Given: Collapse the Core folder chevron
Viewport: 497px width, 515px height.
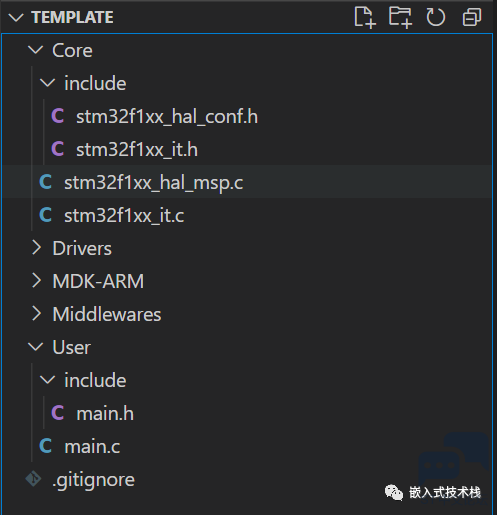Looking at the screenshot, I should (x=35, y=50).
